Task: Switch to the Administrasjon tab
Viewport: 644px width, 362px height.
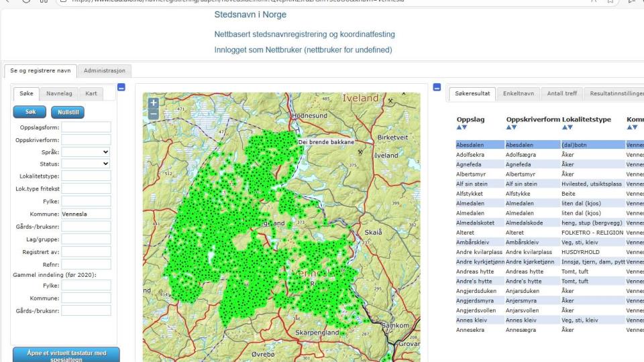Action: 105,70
